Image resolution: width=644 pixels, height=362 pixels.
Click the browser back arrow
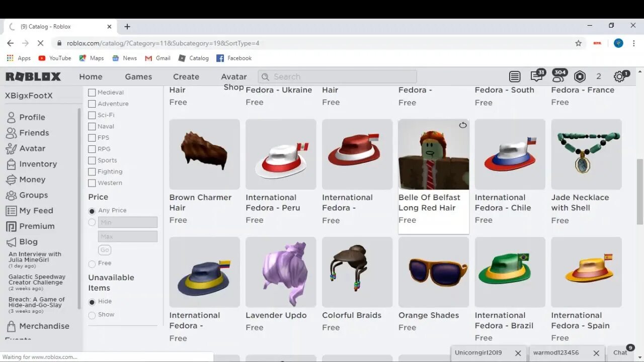10,43
